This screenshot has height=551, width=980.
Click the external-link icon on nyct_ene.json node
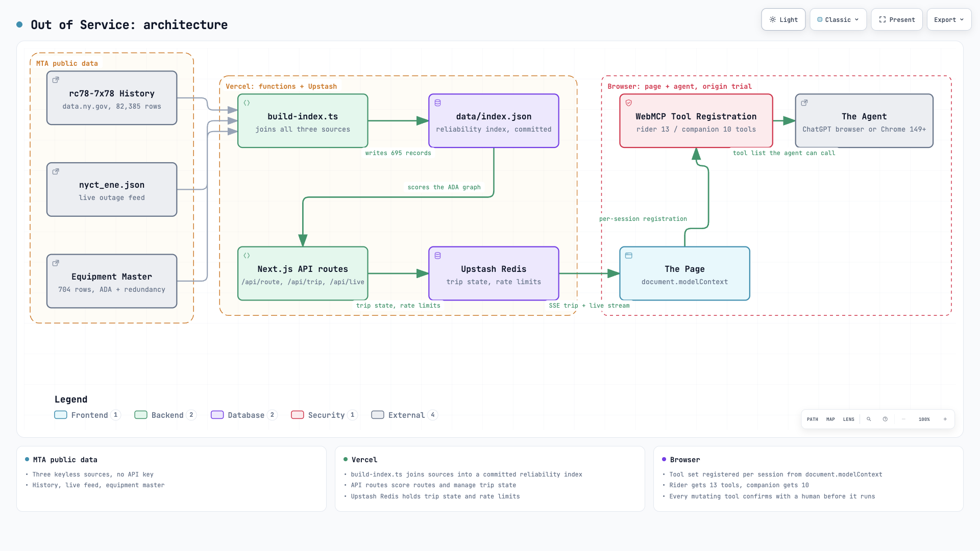pos(56,171)
